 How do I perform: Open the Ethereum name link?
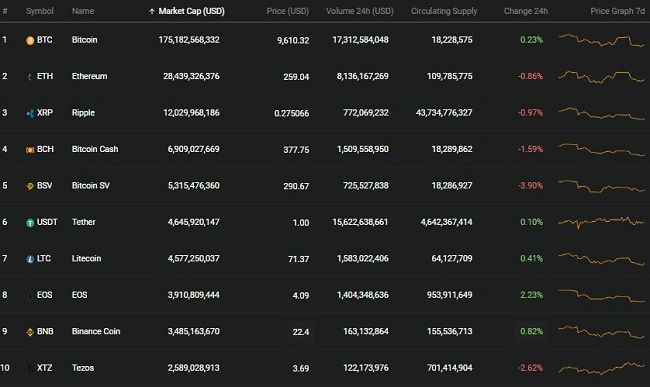coord(90,76)
